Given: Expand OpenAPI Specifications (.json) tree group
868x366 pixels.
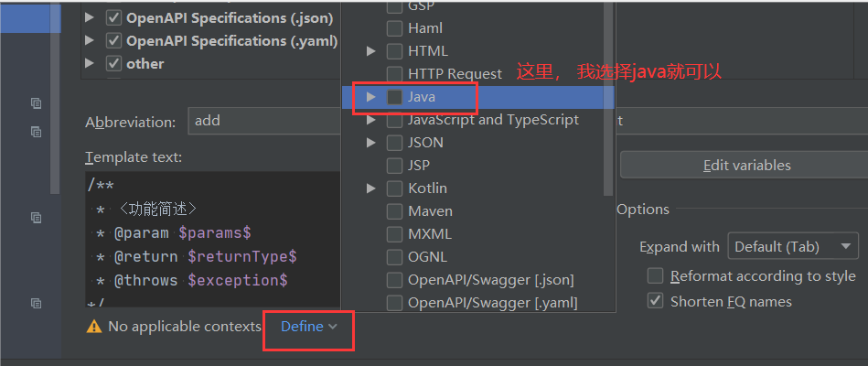Looking at the screenshot, I should click(90, 18).
